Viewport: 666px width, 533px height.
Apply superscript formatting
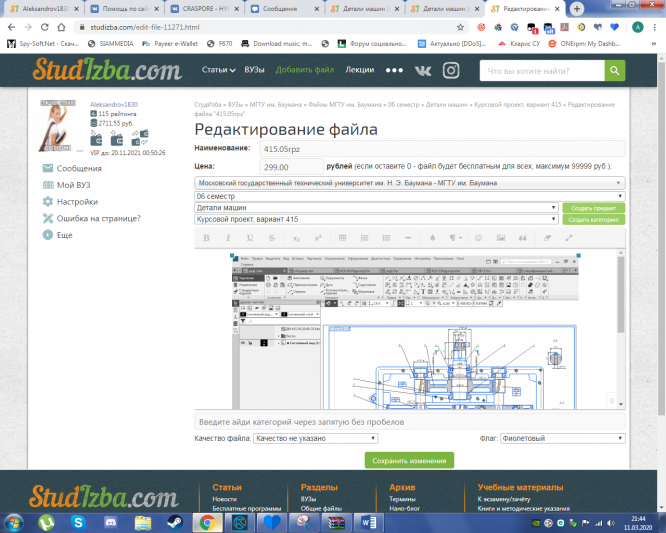[x=318, y=238]
